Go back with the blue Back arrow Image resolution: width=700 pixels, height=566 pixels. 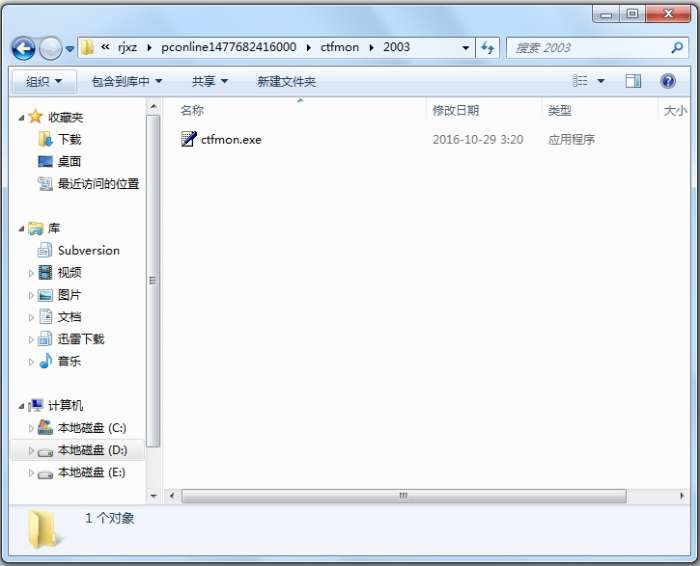[23, 48]
